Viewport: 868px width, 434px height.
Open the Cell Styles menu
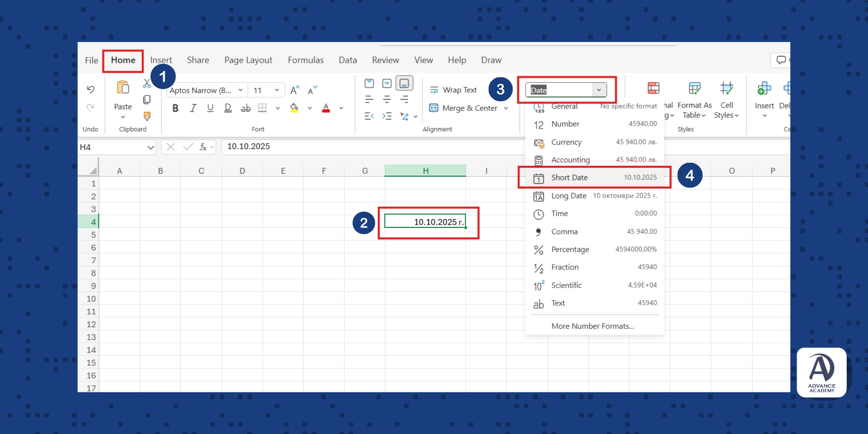pyautogui.click(x=726, y=99)
